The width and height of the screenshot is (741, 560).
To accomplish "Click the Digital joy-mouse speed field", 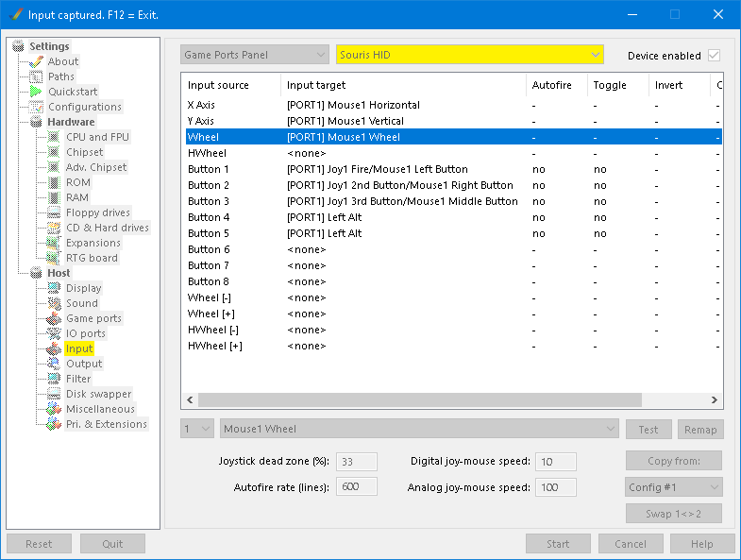I will [x=556, y=462].
